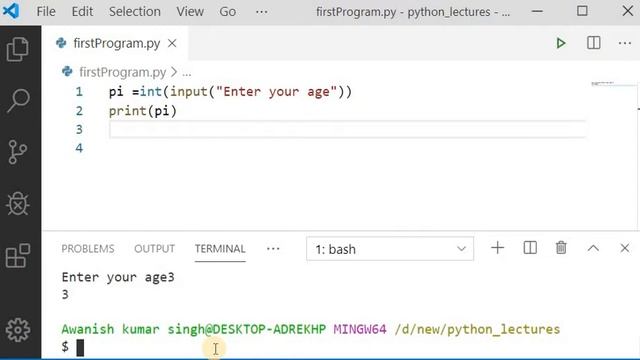Expand hidden menu bar items ellipsis
The width and height of the screenshot is (640, 360).
[x=262, y=11]
